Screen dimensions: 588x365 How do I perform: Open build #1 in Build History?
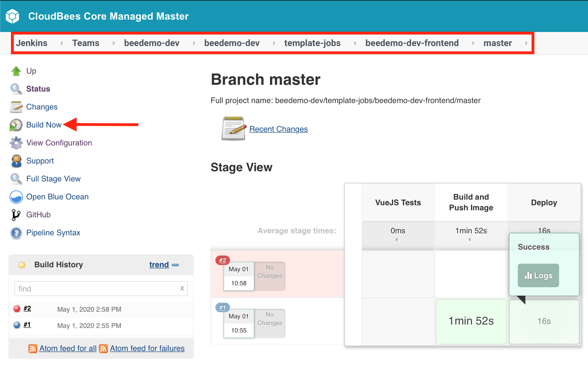pos(27,325)
